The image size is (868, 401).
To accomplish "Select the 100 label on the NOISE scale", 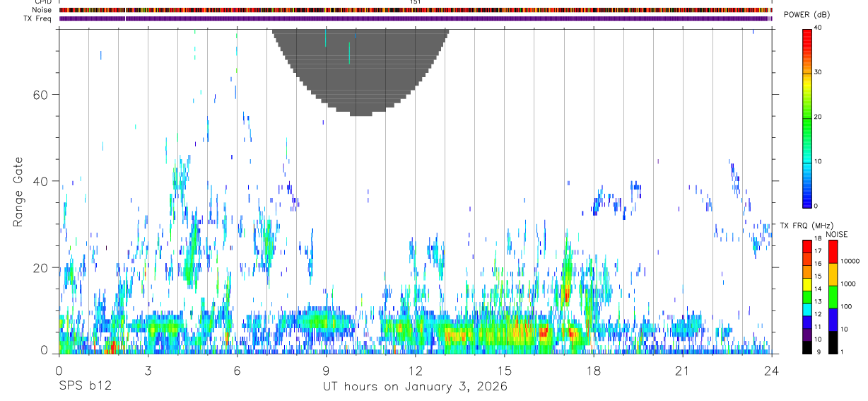I will coord(846,307).
